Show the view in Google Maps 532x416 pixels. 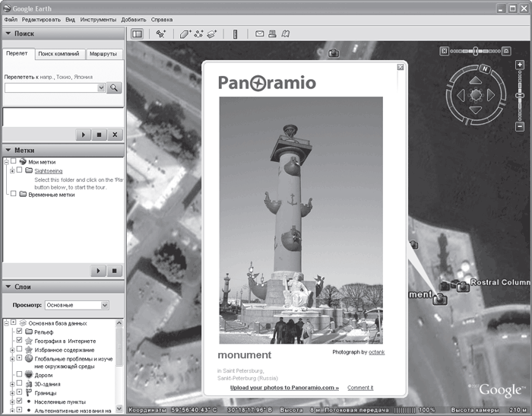(286, 33)
